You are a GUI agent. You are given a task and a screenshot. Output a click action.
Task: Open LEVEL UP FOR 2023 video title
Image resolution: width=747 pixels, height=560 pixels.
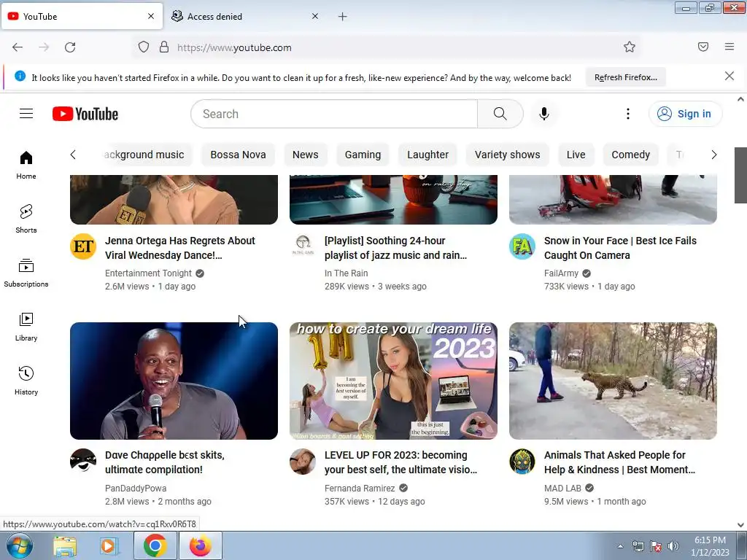click(x=400, y=462)
